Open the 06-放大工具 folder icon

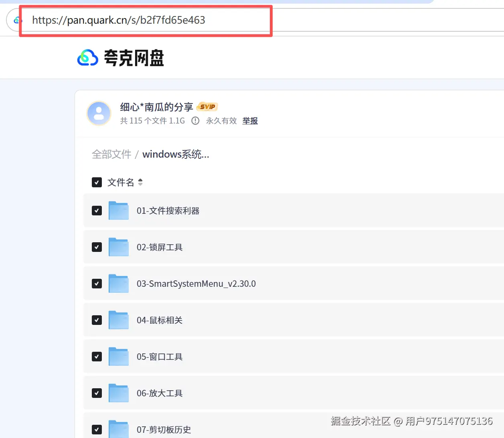(x=119, y=393)
